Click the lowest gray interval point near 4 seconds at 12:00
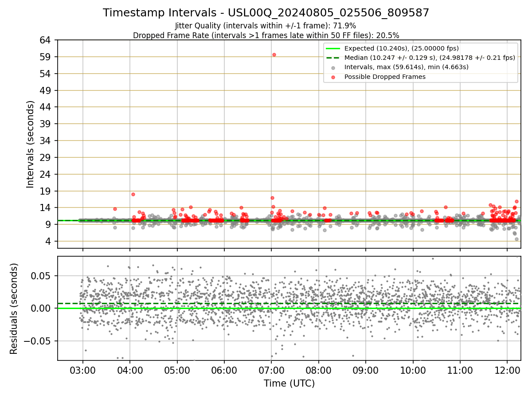Screen dimensions: 532x399 pyautogui.click(x=516, y=239)
